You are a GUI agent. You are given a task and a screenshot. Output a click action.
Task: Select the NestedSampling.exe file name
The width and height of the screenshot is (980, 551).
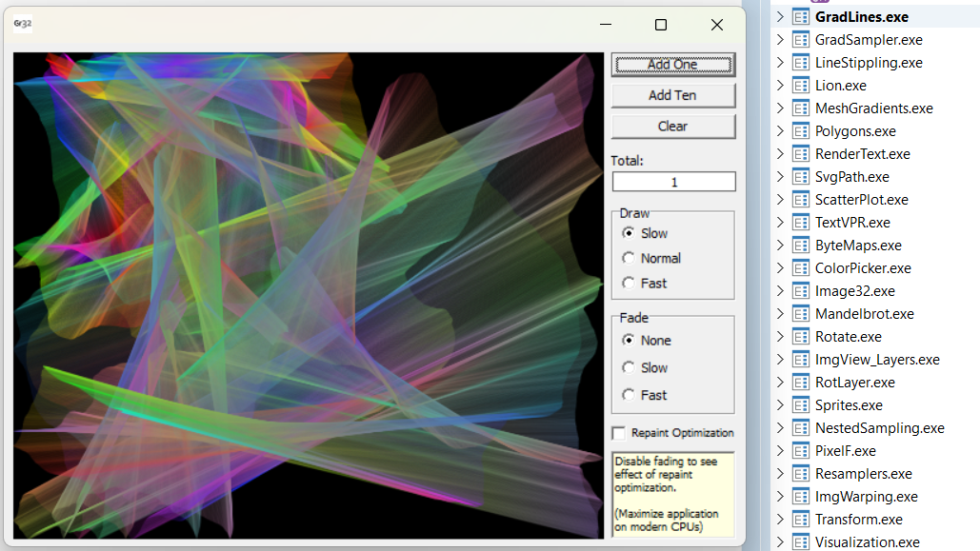[x=879, y=428]
